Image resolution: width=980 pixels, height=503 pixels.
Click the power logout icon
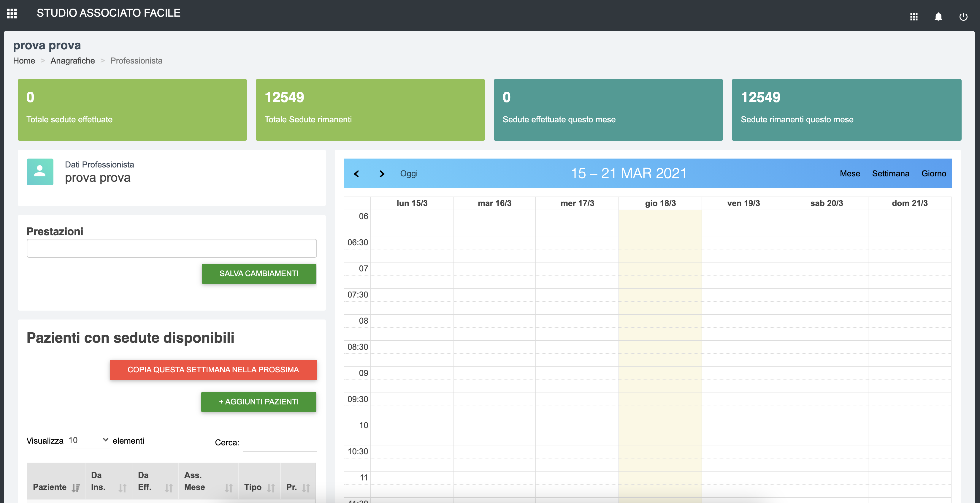point(963,17)
